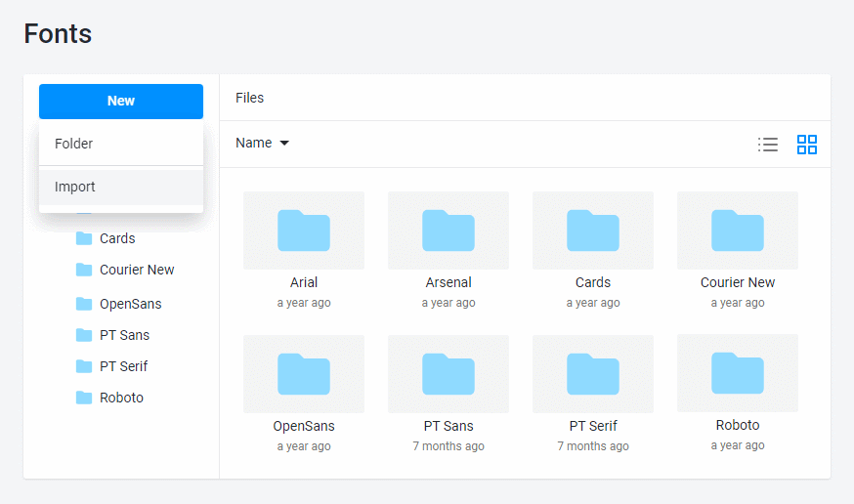Click "a year ago" under Roboto
This screenshot has width=854, height=504.
click(x=738, y=445)
